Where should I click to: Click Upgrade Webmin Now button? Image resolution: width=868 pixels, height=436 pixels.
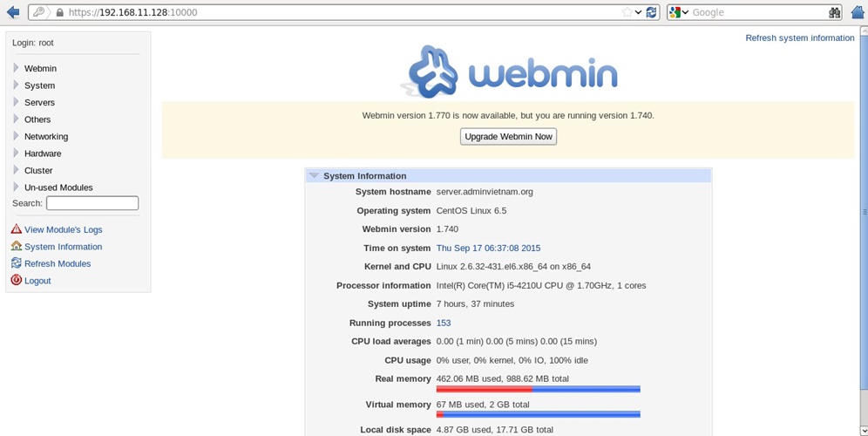tap(508, 136)
